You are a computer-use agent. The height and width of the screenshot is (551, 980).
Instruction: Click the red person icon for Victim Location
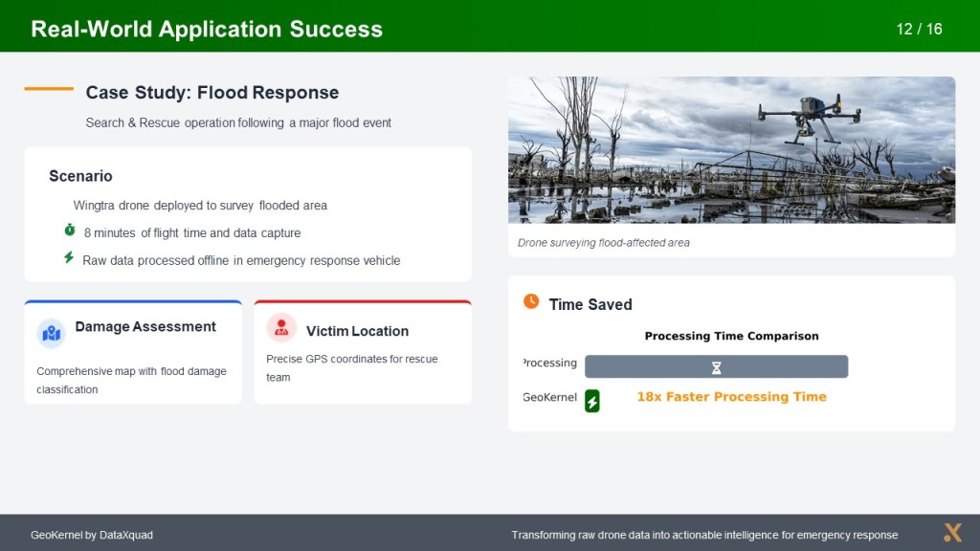pyautogui.click(x=281, y=327)
